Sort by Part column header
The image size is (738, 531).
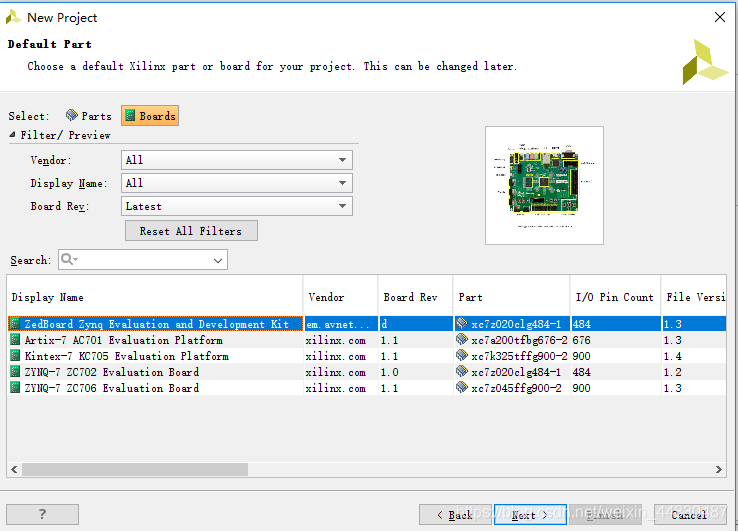(512, 297)
